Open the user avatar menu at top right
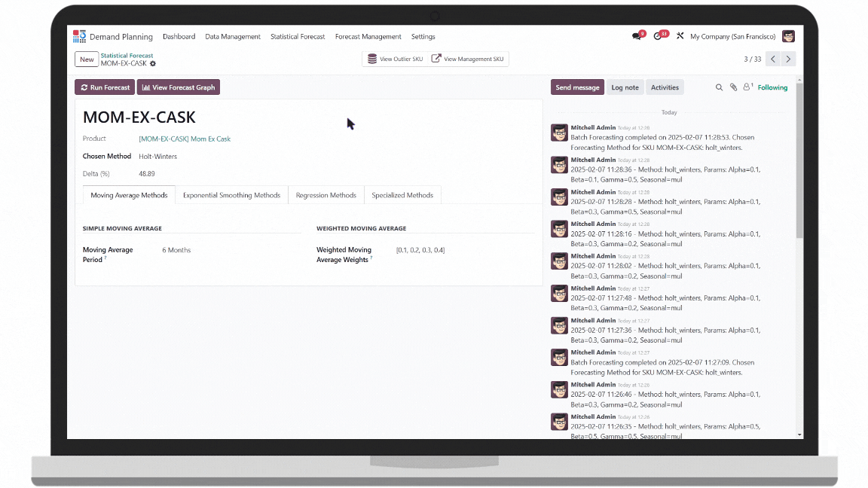Viewport: 868px width, 488px height. tap(788, 36)
